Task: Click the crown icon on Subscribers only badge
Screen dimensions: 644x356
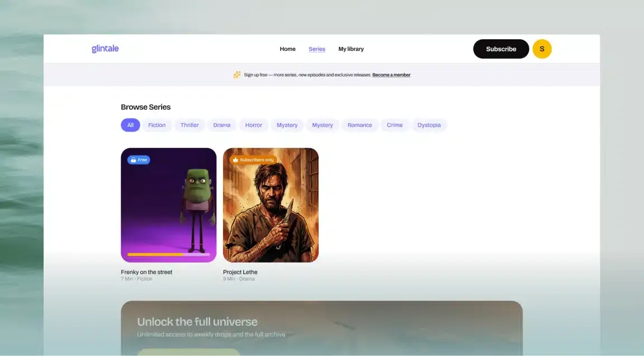Action: [x=235, y=160]
